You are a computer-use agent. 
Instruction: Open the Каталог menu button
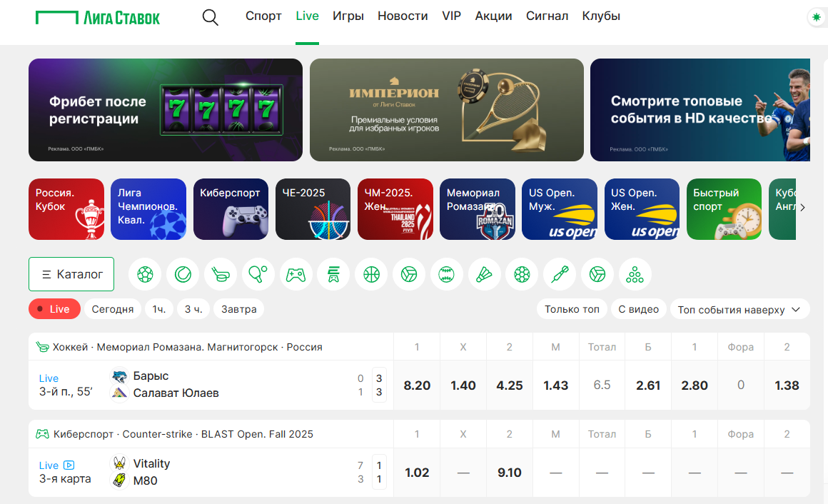pyautogui.click(x=71, y=274)
